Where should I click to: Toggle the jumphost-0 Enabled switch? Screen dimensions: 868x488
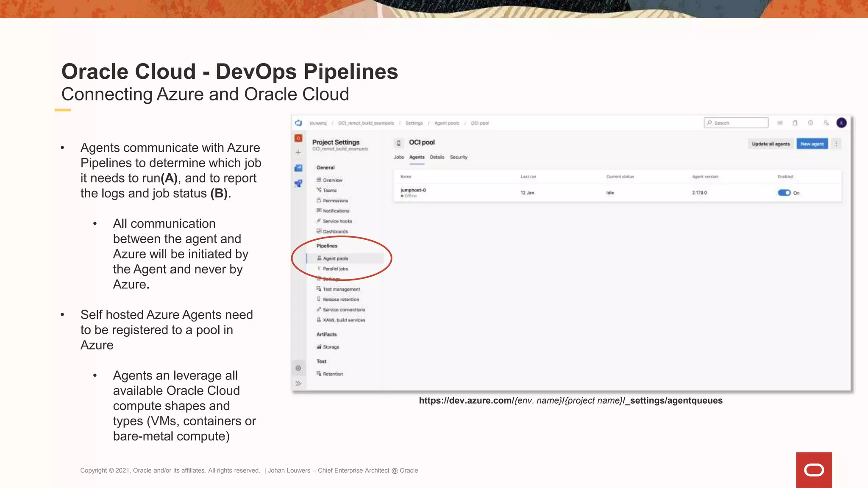(x=784, y=193)
